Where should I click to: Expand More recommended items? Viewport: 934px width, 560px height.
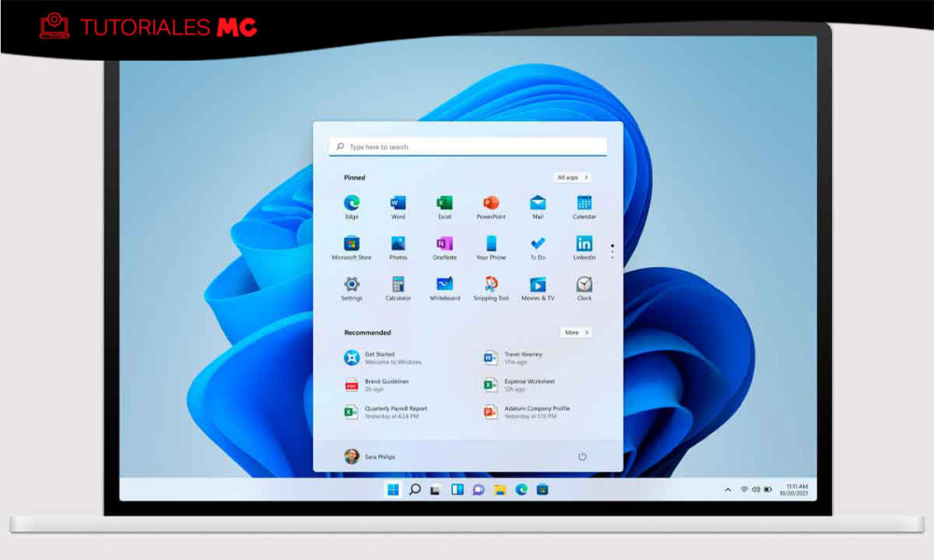574,332
